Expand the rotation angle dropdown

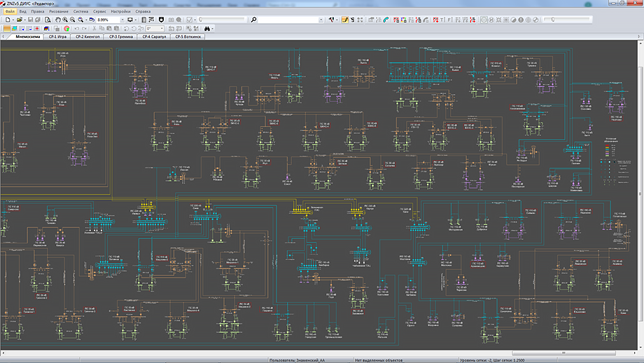pos(160,28)
